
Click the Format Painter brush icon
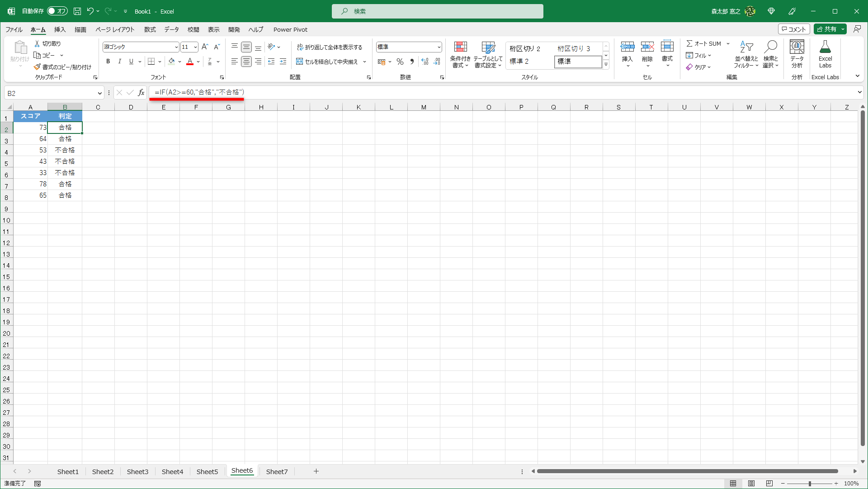(x=37, y=67)
